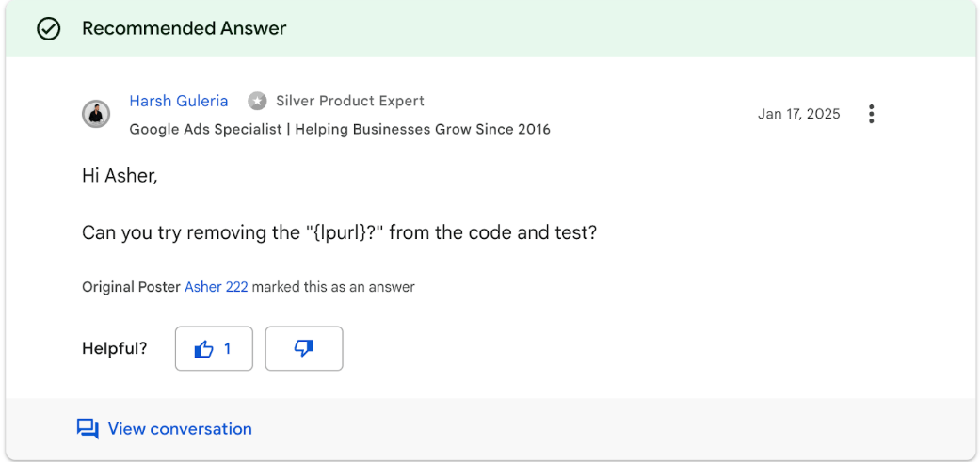Click the reply text mentioning {lpurl}
Screen dimensions: 980x462
tap(339, 232)
